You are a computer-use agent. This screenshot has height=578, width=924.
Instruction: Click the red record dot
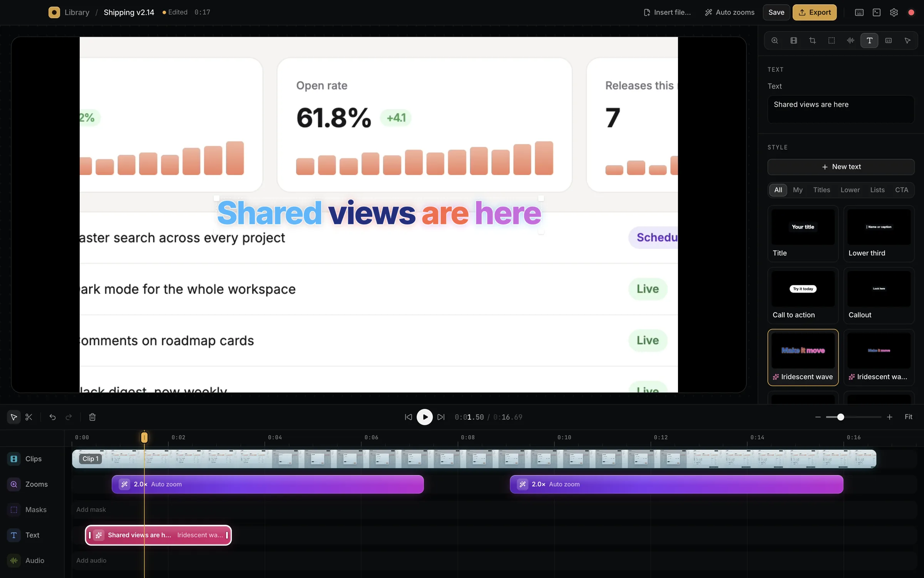[911, 12]
